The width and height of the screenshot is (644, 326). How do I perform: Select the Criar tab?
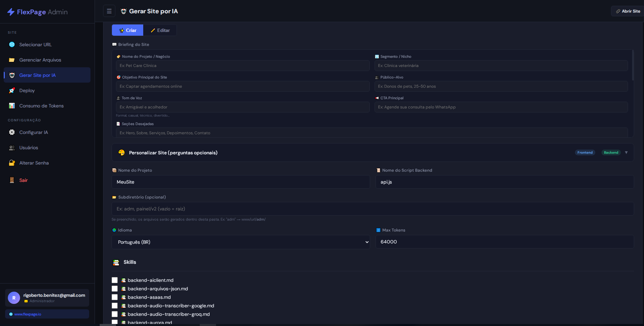[x=127, y=30]
